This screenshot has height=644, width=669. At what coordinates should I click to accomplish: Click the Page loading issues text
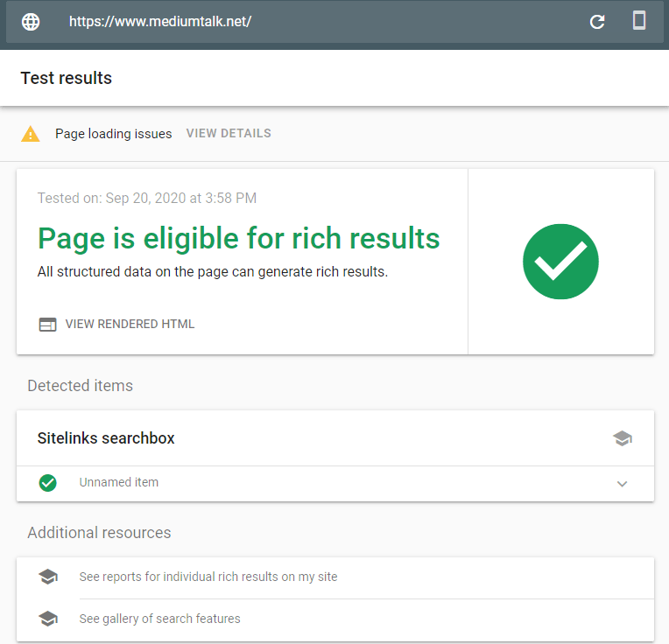(x=114, y=134)
